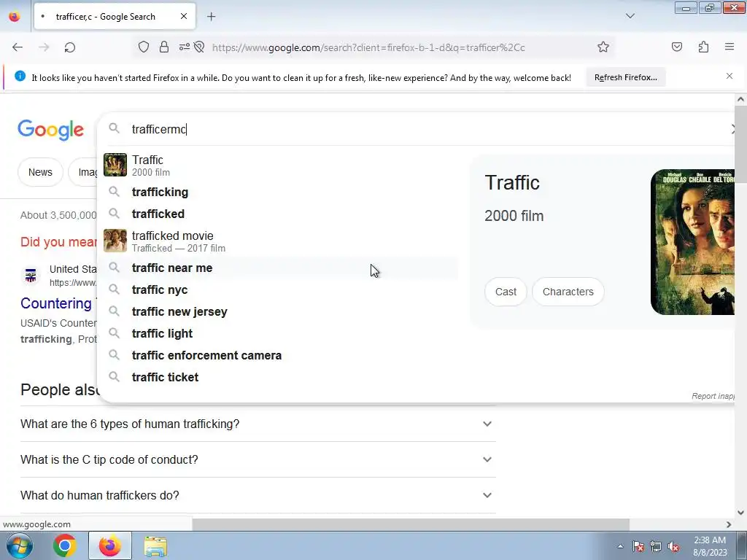Image resolution: width=747 pixels, height=560 pixels.
Task: Open the tracking protection shield icon
Action: [x=144, y=47]
